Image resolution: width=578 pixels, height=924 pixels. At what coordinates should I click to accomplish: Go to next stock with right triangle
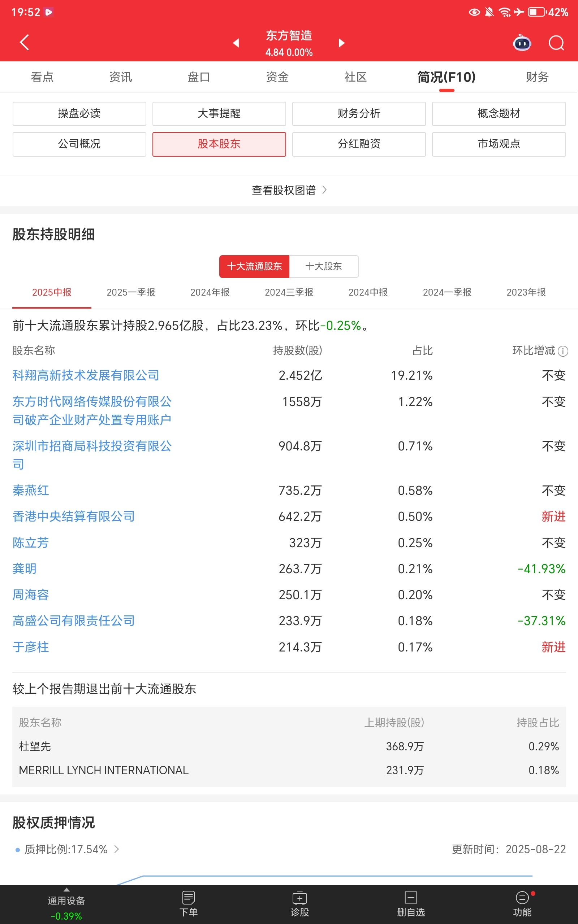[x=342, y=43]
